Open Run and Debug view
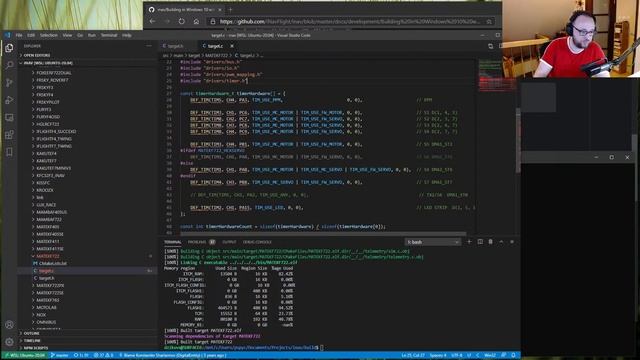This screenshot has height=360, width=640. pyautogui.click(x=9, y=100)
